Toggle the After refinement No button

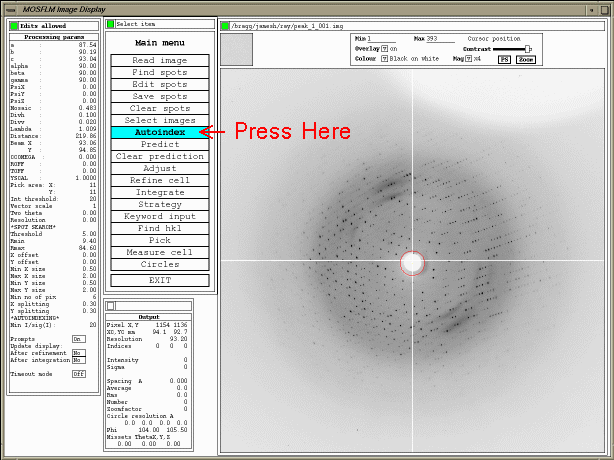(79, 353)
